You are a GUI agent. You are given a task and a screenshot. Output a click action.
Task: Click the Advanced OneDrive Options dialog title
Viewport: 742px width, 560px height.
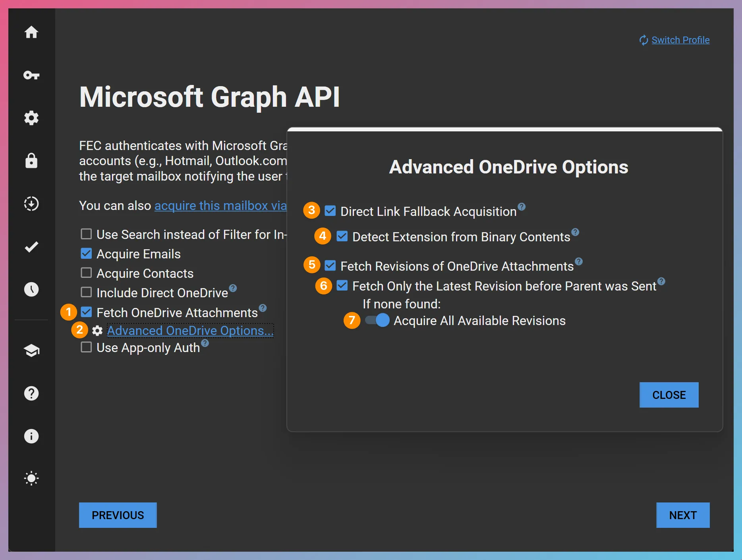pos(508,167)
